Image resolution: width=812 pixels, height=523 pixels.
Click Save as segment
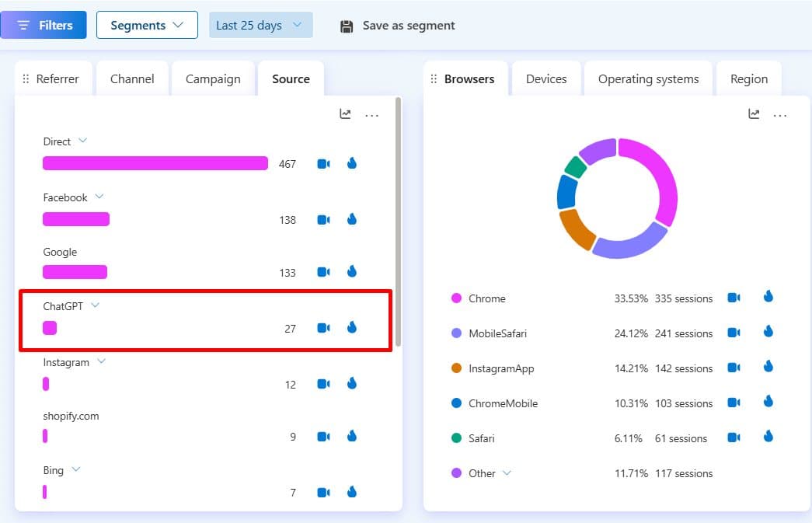coord(397,26)
